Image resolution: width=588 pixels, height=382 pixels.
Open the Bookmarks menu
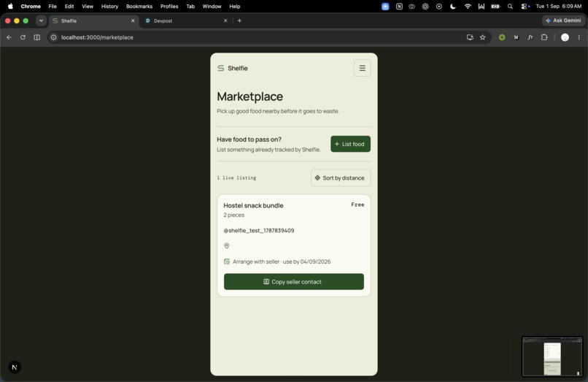pos(139,6)
